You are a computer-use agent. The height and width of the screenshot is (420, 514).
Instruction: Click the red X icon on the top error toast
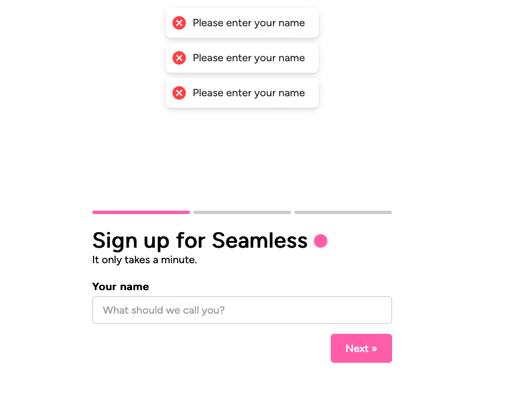tap(179, 23)
